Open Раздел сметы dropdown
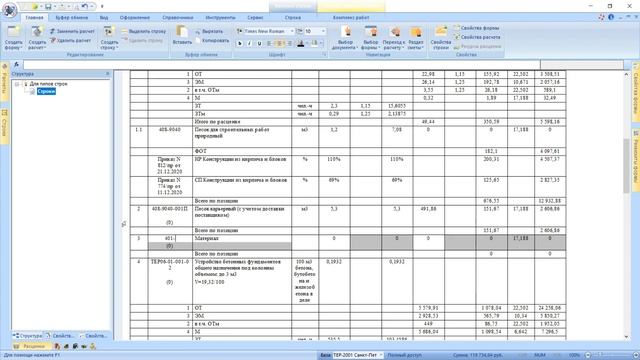The image size is (640, 360). tap(416, 38)
